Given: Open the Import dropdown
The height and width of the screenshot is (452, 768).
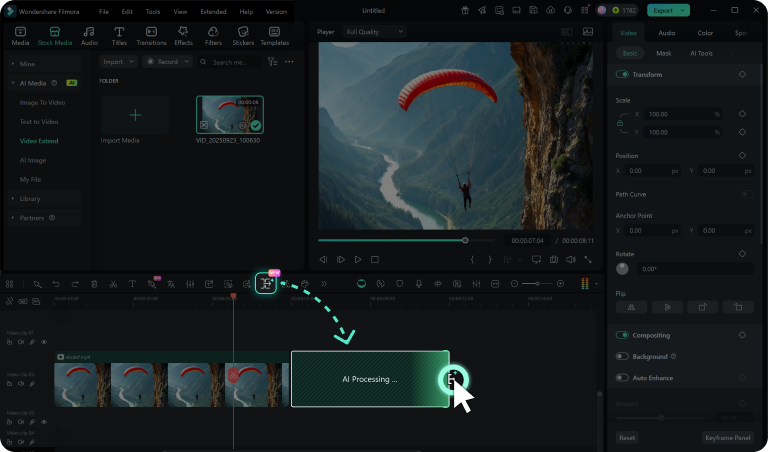Looking at the screenshot, I should [117, 61].
